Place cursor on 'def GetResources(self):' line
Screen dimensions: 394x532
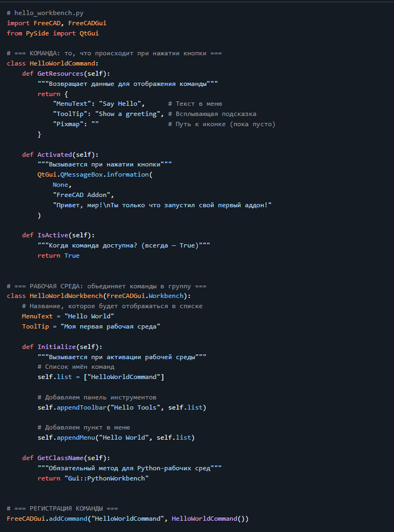coord(66,74)
